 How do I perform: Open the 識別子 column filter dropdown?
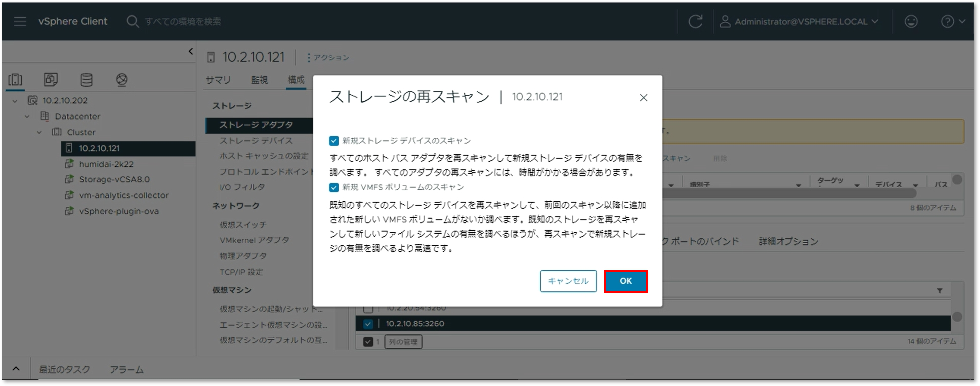coord(798,185)
